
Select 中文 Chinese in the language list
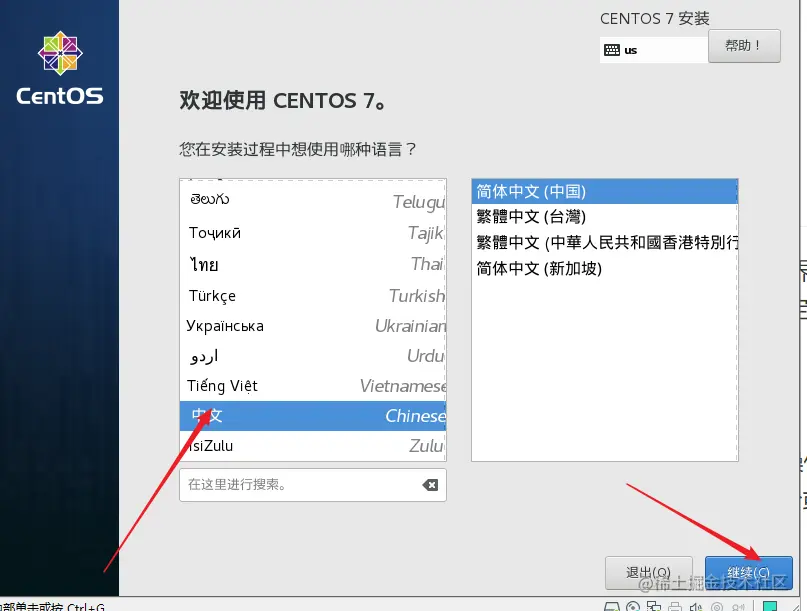pyautogui.click(x=313, y=416)
